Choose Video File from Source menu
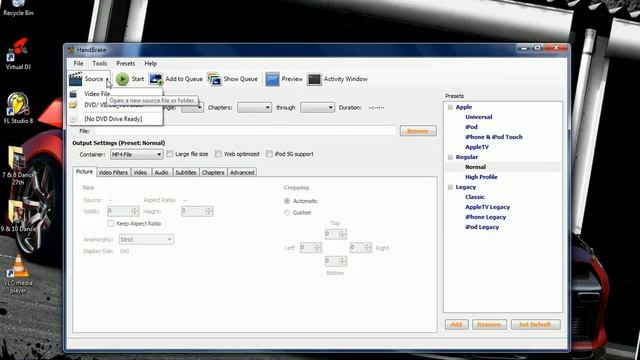640x360 pixels. tap(97, 94)
